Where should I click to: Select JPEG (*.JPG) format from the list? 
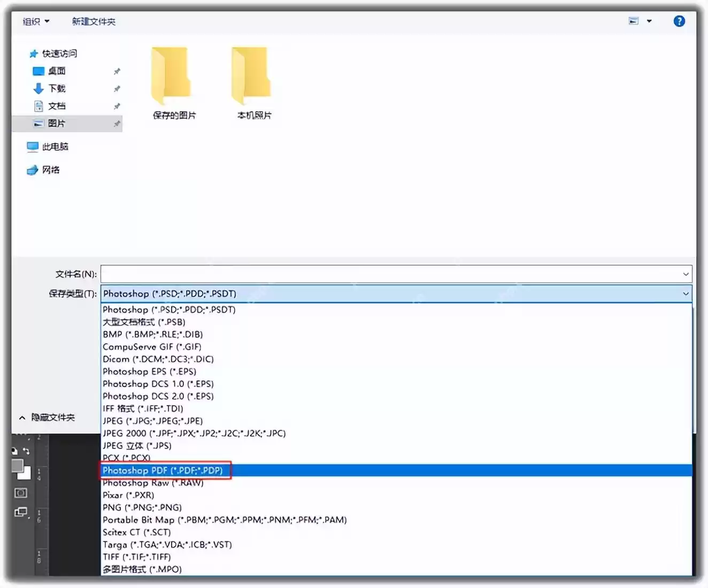[x=152, y=421]
